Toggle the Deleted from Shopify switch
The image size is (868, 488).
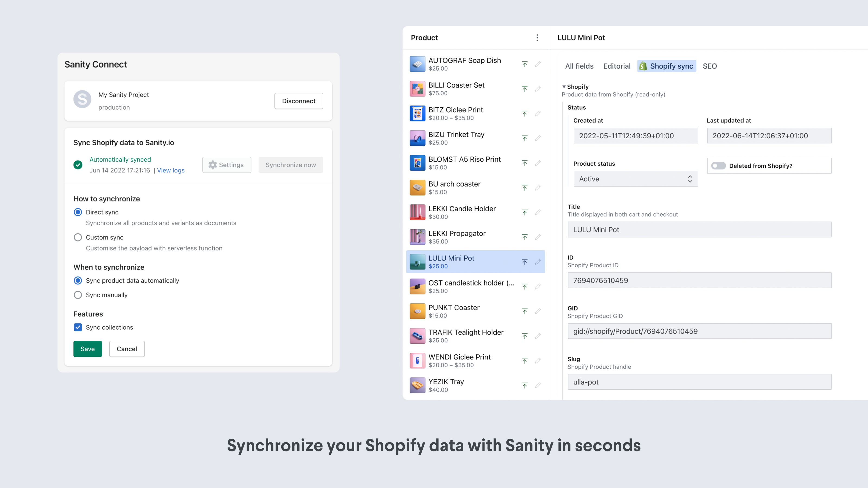click(718, 166)
